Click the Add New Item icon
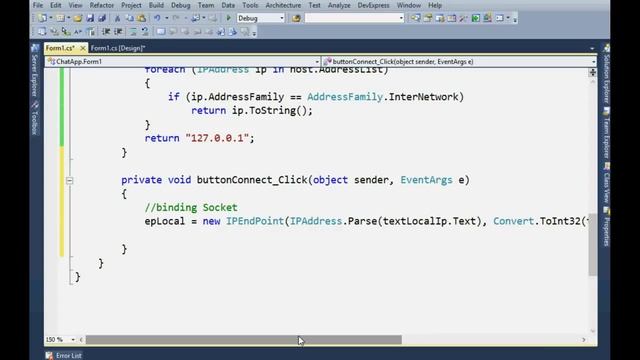 coord(60,18)
